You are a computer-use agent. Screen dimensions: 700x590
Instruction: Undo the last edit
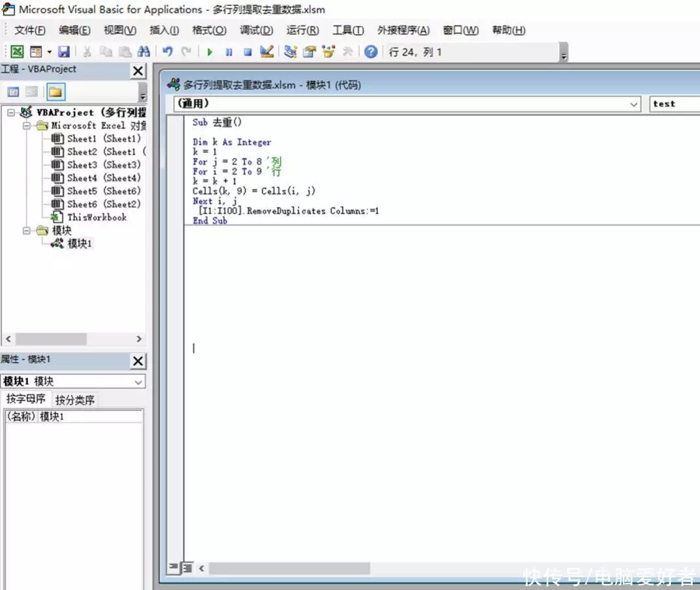[167, 52]
